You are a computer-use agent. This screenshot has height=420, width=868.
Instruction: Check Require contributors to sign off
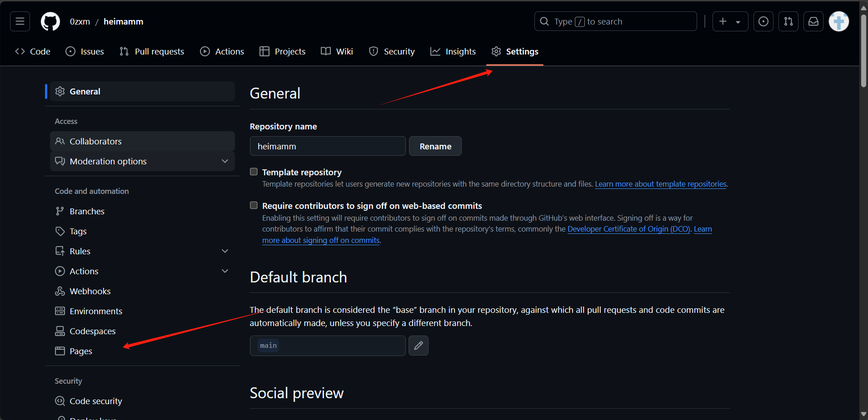click(254, 205)
